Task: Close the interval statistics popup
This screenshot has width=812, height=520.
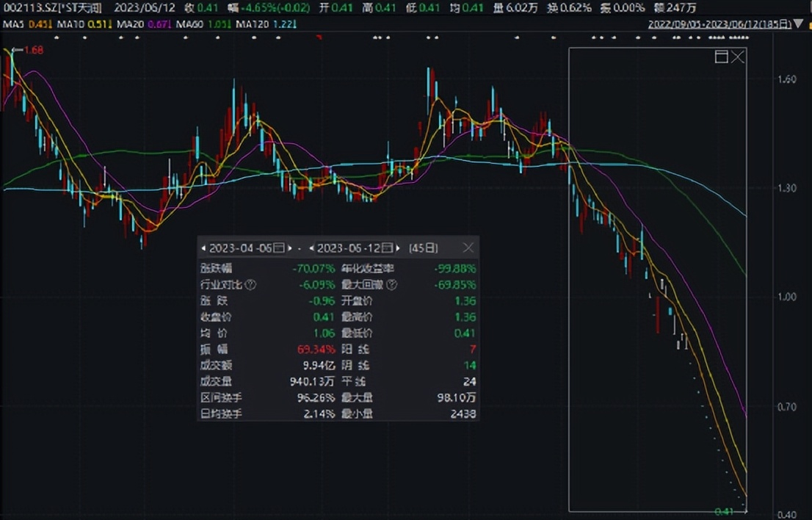Action: tap(468, 248)
